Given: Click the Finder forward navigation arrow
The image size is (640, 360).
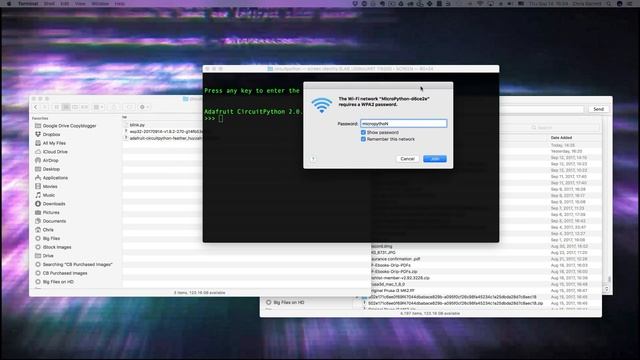Looking at the screenshot, I should 44,107.
